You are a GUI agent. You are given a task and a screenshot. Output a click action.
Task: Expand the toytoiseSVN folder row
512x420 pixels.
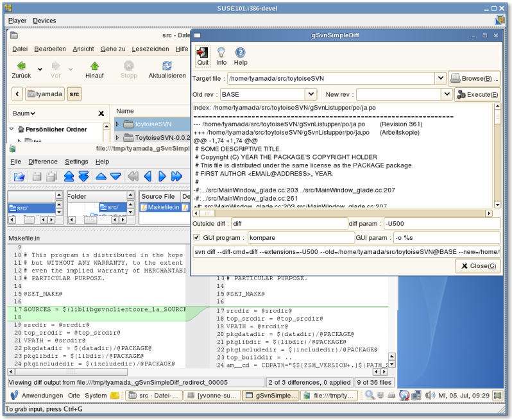click(x=117, y=124)
